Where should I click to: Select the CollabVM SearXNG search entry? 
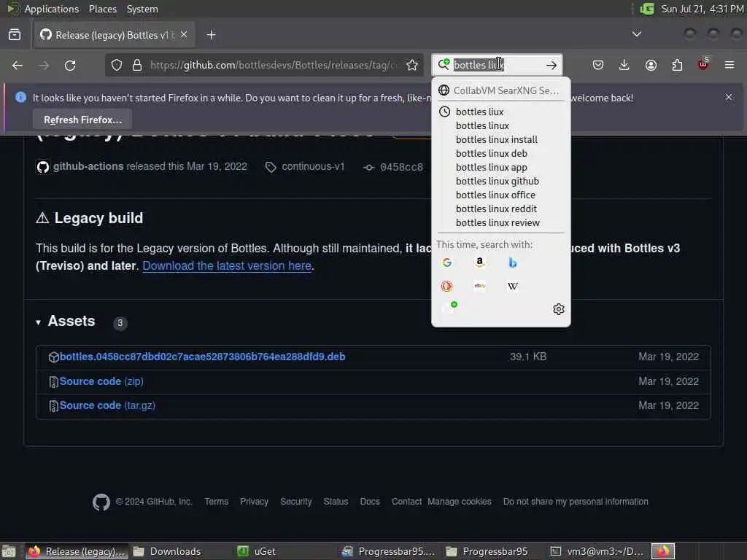tap(500, 90)
